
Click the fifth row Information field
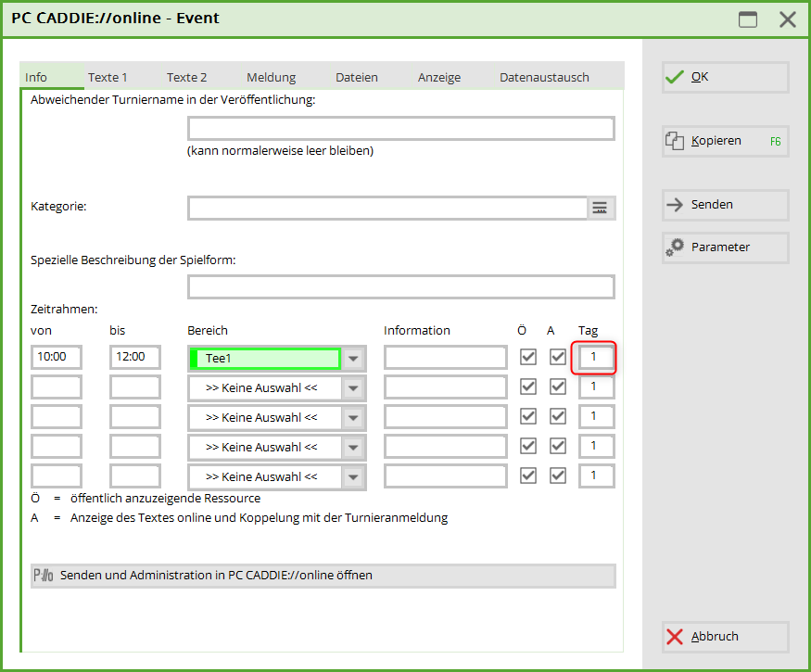(445, 476)
